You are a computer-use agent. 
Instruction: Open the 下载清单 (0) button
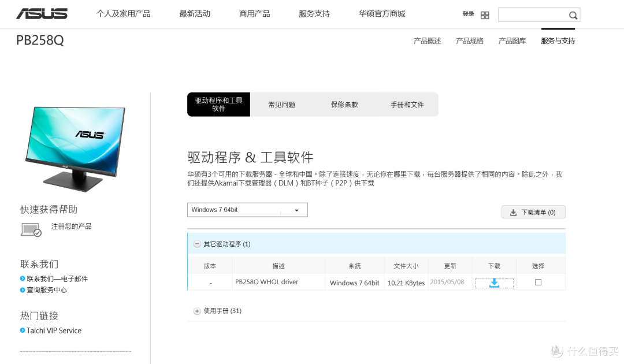533,212
